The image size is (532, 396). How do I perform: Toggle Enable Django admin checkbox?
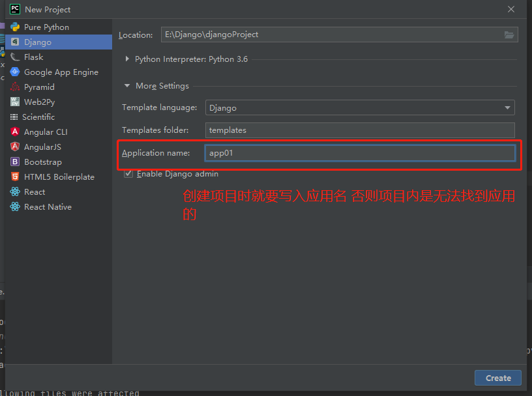tap(128, 174)
